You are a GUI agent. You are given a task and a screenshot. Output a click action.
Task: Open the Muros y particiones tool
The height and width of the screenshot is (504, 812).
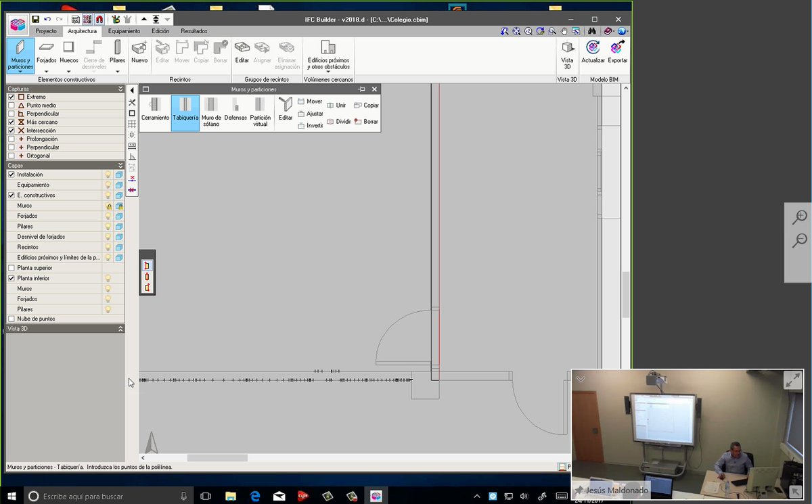click(x=20, y=55)
